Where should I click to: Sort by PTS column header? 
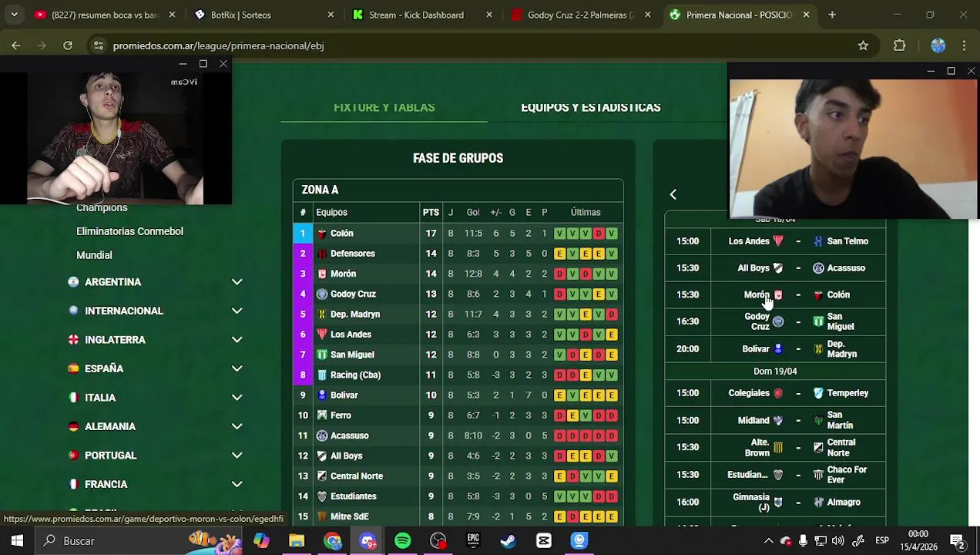tap(431, 213)
